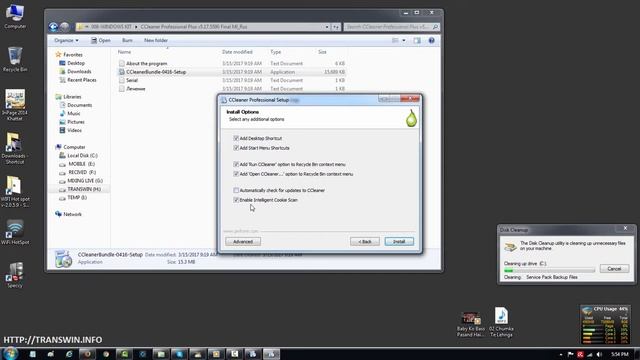Open the Downloads - Shortcut desktop icon

pyautogui.click(x=15, y=148)
